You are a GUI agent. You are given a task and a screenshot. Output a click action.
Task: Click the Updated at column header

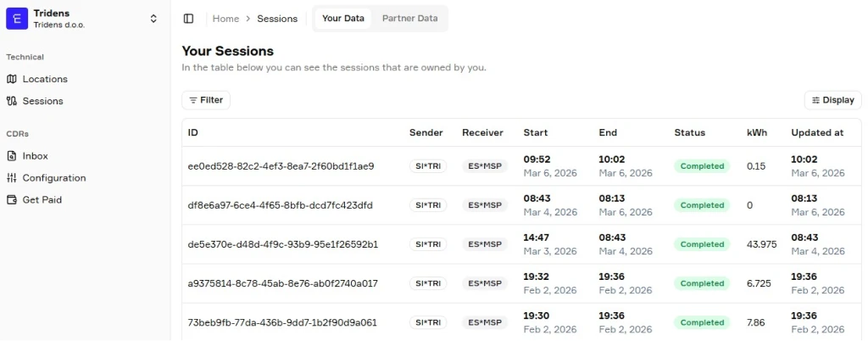pyautogui.click(x=817, y=133)
